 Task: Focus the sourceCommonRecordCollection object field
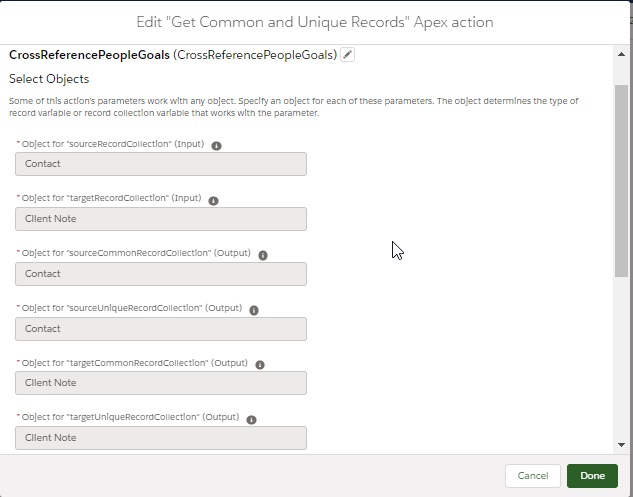161,274
